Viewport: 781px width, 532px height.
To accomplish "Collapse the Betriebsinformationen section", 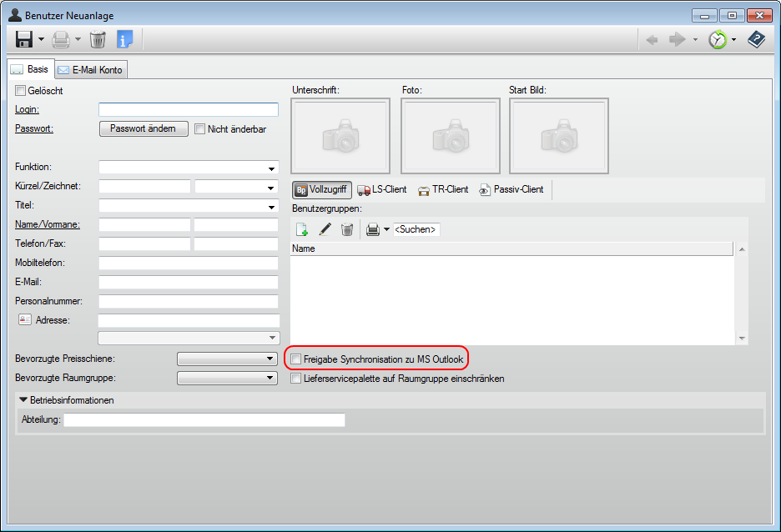I will (x=23, y=400).
